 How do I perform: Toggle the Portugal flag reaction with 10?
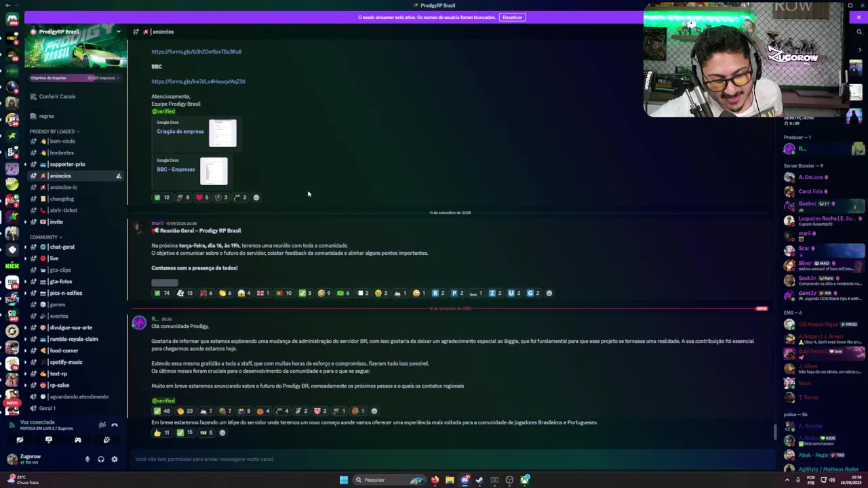284,293
